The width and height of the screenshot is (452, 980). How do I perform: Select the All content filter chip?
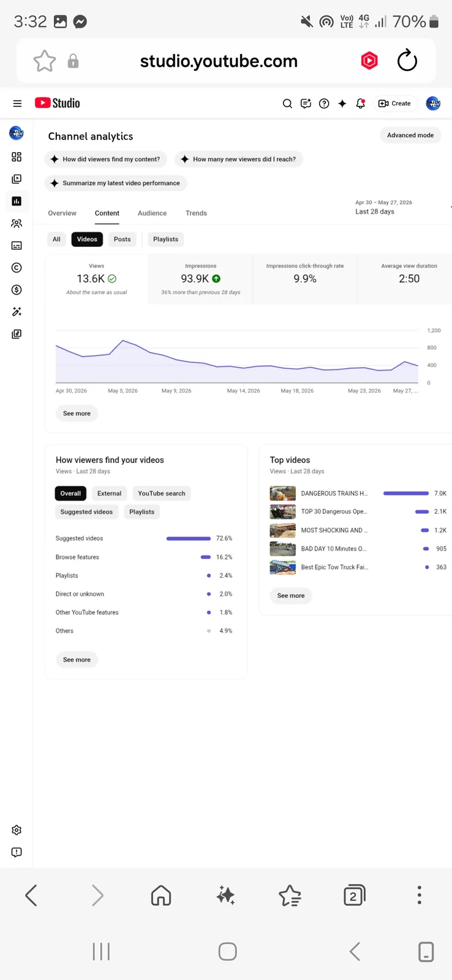point(56,239)
